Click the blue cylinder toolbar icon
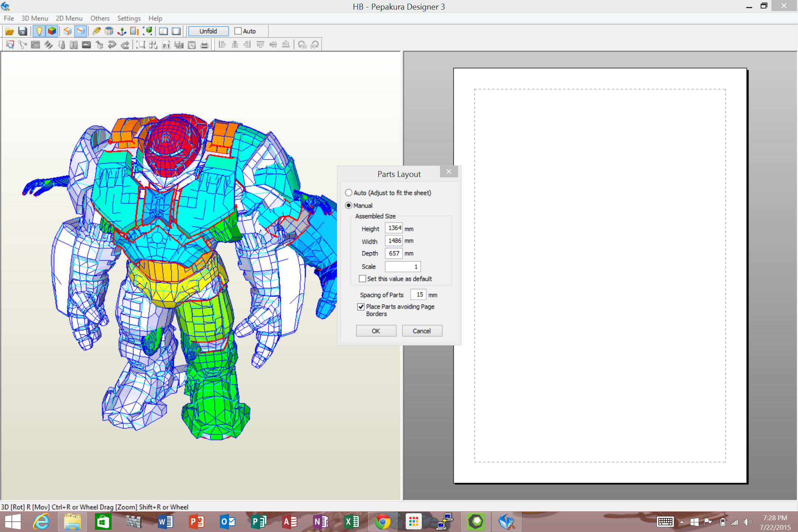798x532 pixels. tap(109, 31)
